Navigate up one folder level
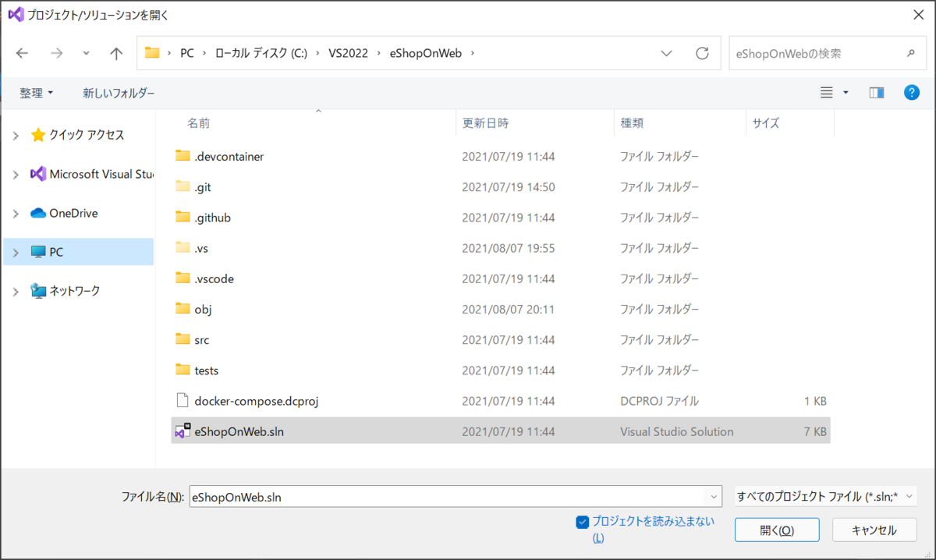 [x=115, y=53]
